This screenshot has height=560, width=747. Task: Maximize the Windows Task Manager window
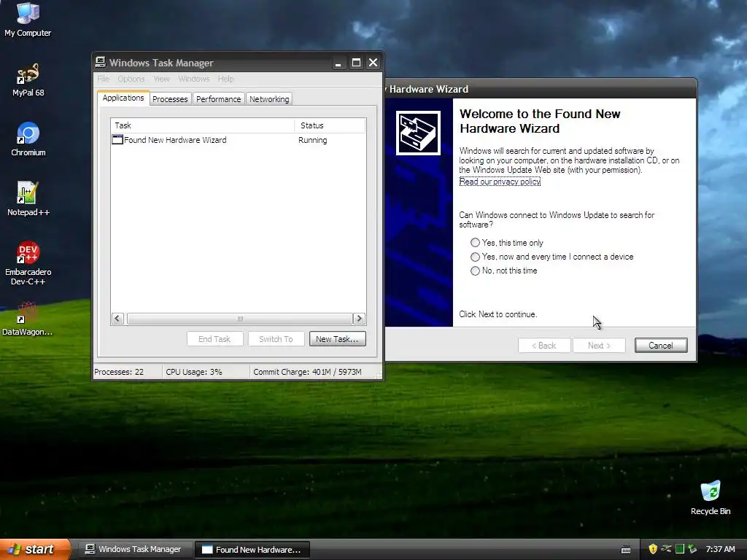356,63
